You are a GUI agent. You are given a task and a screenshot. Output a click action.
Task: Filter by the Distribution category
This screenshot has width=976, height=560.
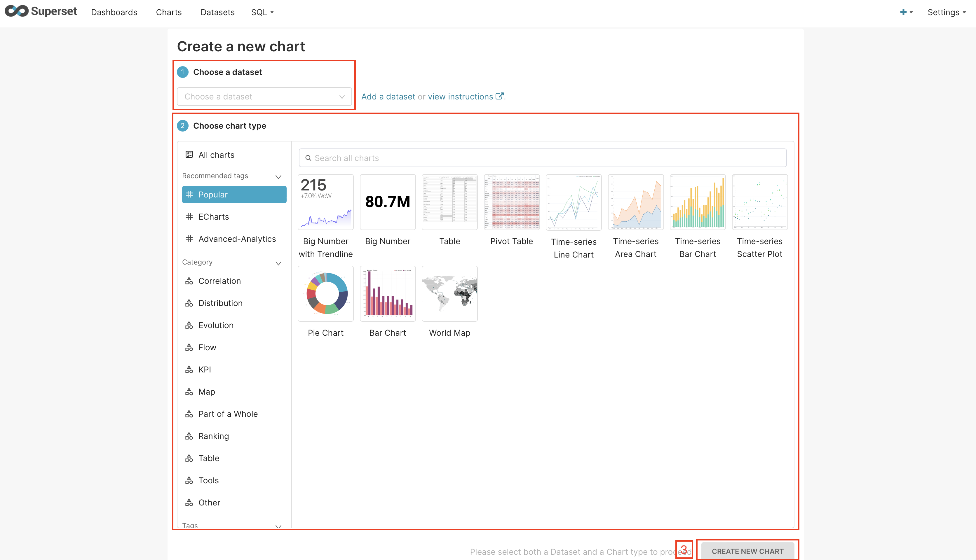pyautogui.click(x=234, y=303)
